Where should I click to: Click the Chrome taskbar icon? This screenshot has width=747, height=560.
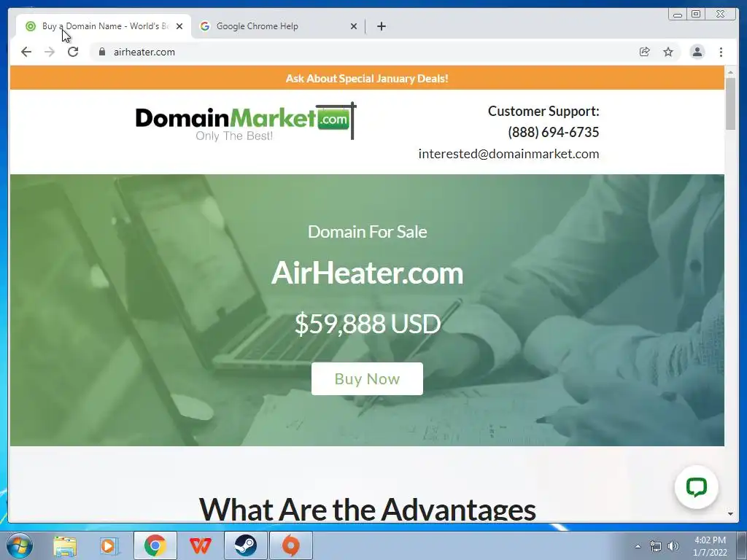155,545
